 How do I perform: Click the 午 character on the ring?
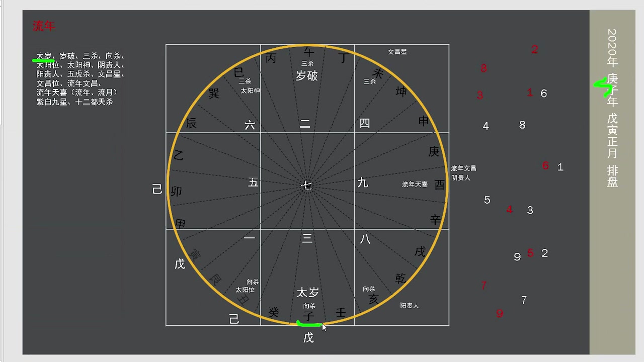[x=309, y=52]
